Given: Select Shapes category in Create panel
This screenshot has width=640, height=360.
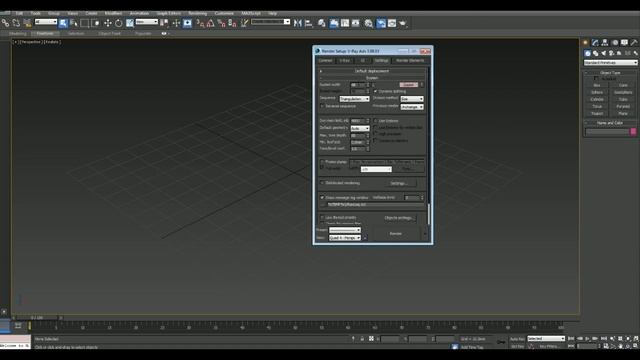Looking at the screenshot, I should (x=596, y=53).
